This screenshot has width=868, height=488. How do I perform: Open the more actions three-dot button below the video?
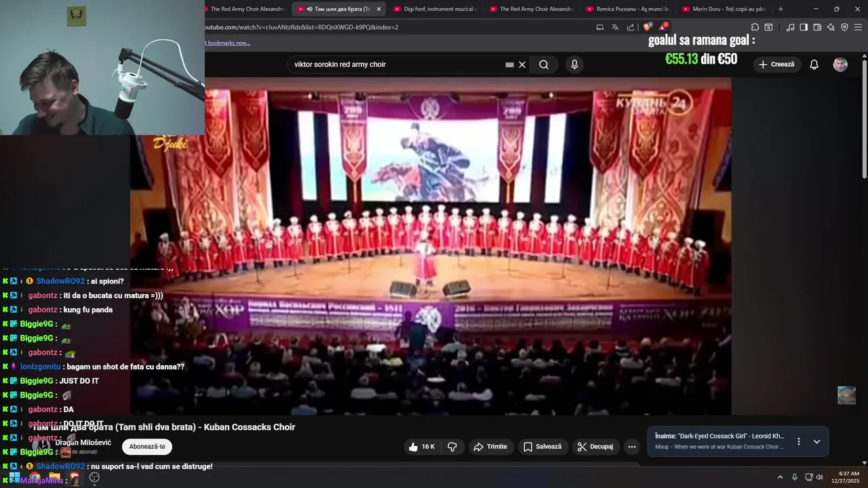coord(631,447)
